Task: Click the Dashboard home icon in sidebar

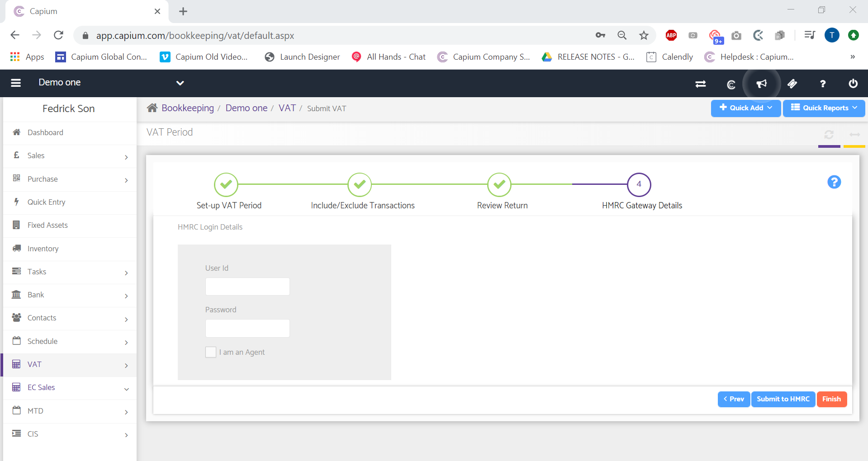Action: [x=17, y=132]
